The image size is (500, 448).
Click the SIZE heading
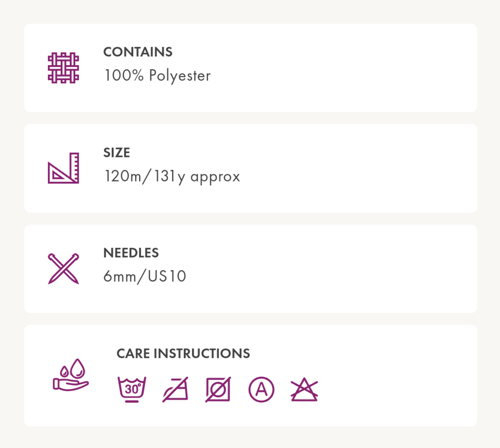point(117,152)
